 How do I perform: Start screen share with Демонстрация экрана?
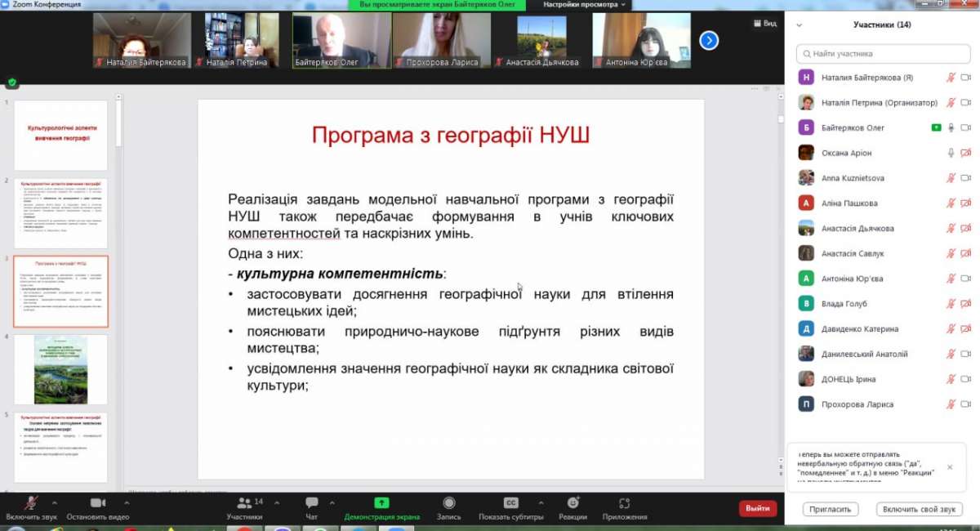tap(381, 504)
